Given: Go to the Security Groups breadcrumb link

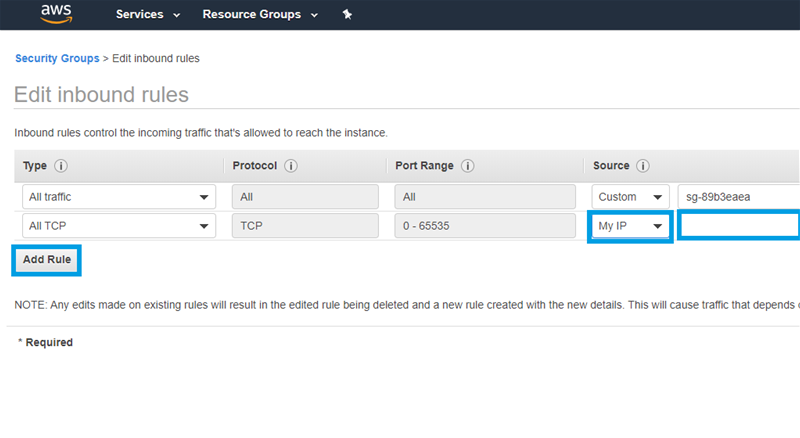Looking at the screenshot, I should 56,59.
